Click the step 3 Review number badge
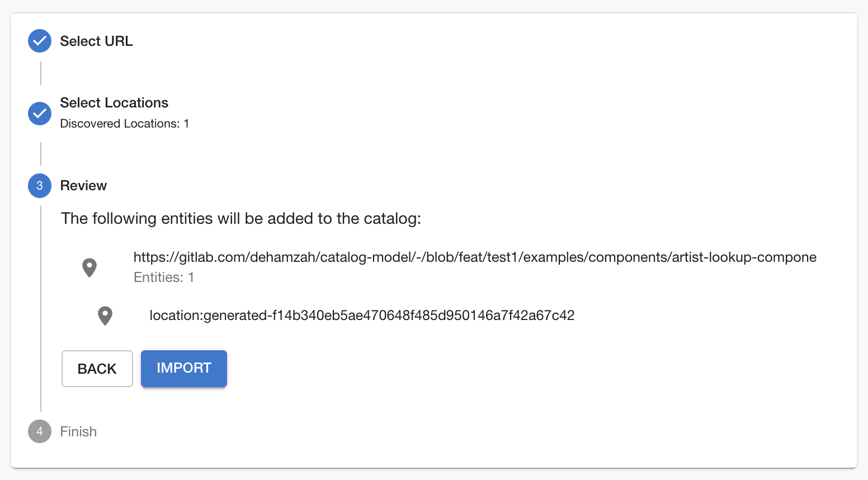The image size is (868, 480). 39,185
